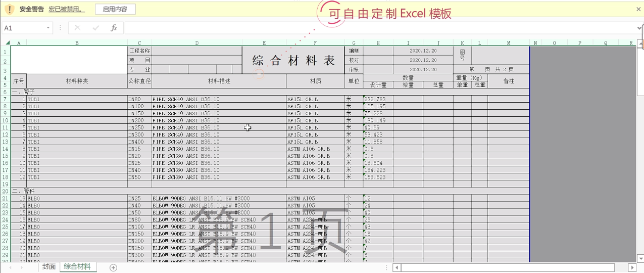Image resolution: width=644 pixels, height=273 pixels.
Task: Select row 6 header
Action: coord(5,92)
